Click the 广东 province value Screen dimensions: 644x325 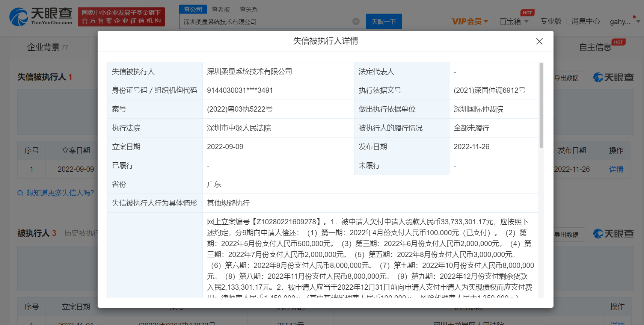pyautogui.click(x=214, y=184)
